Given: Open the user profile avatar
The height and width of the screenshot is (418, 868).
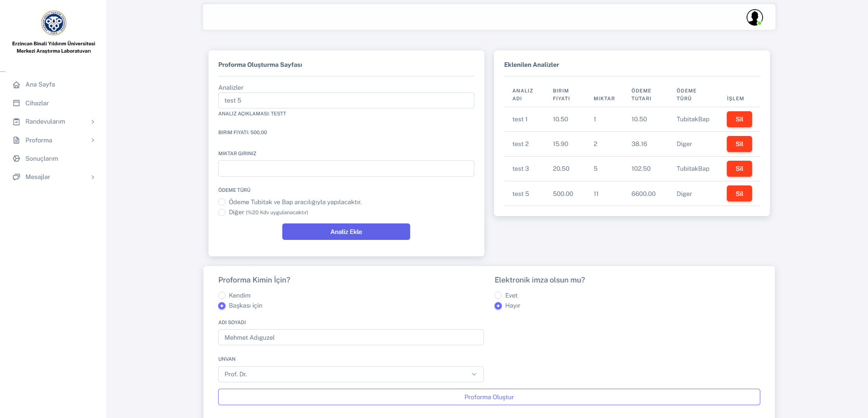Looking at the screenshot, I should point(754,17).
